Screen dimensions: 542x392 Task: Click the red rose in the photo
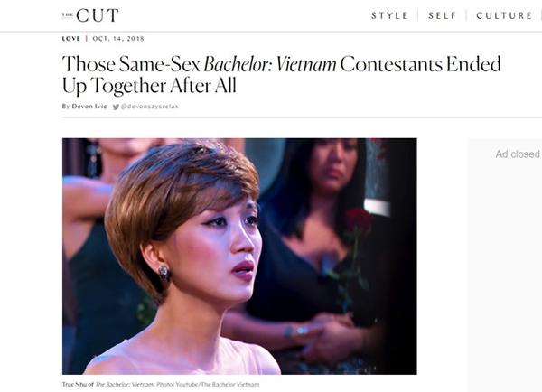pos(360,220)
